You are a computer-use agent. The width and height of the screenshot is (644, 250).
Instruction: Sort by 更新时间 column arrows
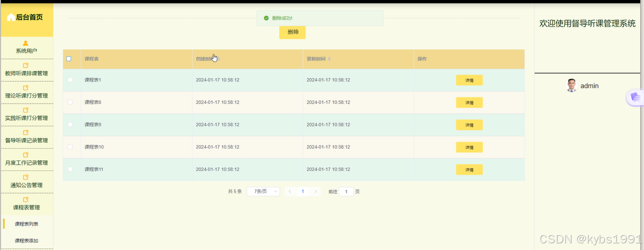329,59
